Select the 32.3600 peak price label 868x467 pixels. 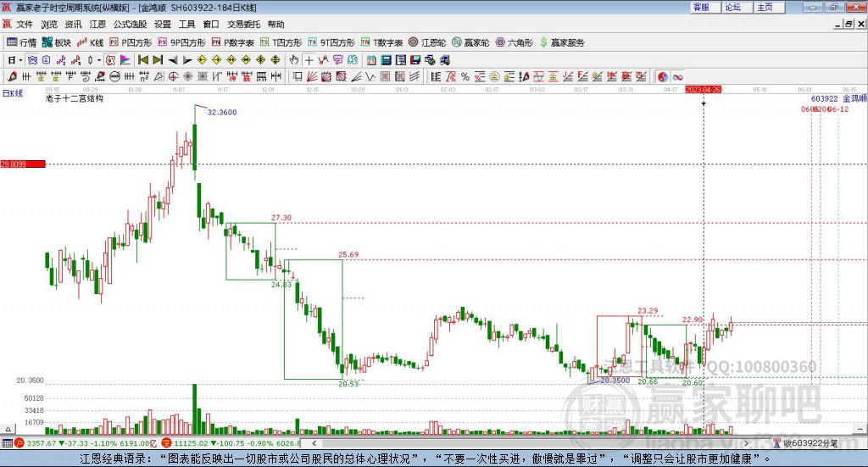click(x=222, y=113)
